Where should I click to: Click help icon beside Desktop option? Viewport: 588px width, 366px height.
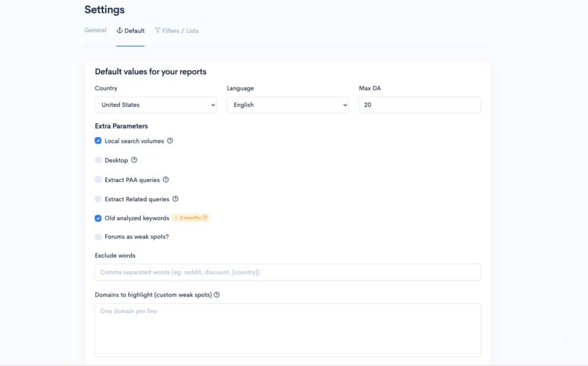(134, 160)
